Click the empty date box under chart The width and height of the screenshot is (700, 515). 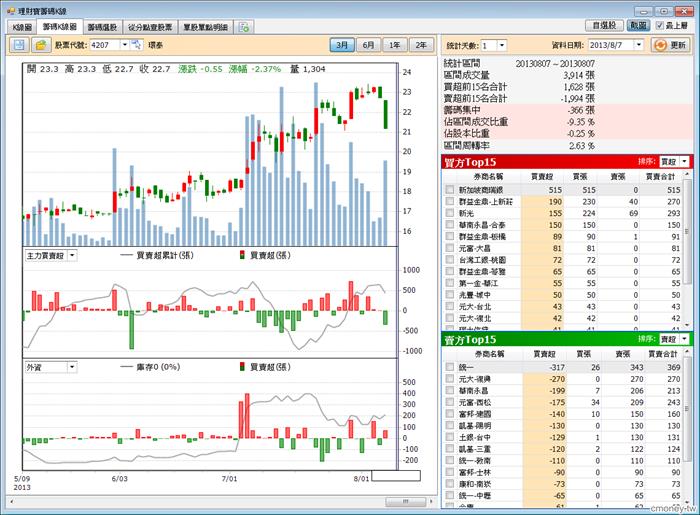coord(396,476)
